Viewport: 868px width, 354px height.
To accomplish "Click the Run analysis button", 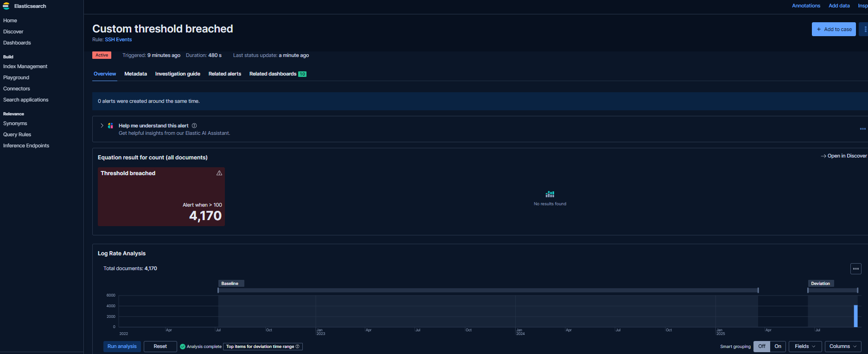I will (122, 347).
